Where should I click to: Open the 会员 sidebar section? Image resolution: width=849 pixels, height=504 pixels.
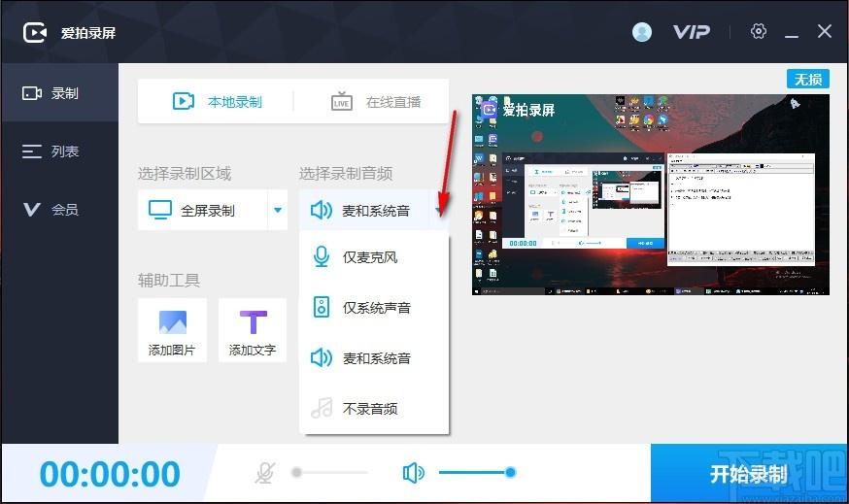[x=59, y=209]
